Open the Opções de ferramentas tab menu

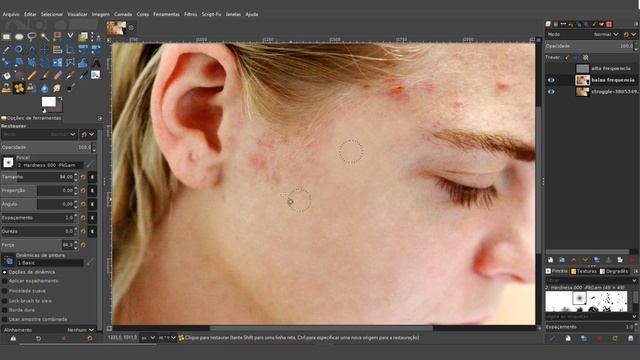point(100,118)
